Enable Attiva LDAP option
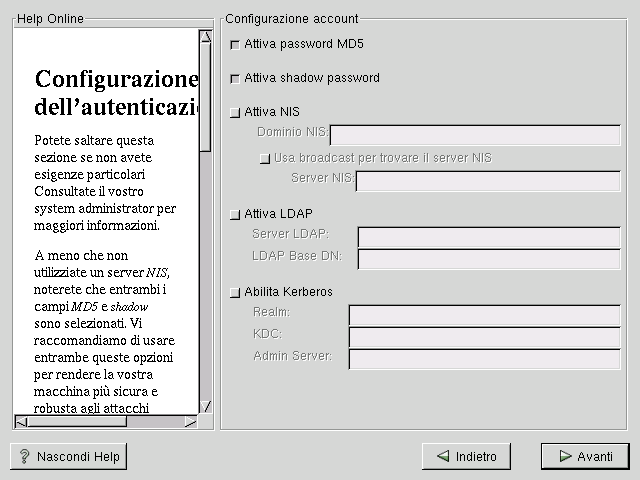640x480 pixels. 235,214
